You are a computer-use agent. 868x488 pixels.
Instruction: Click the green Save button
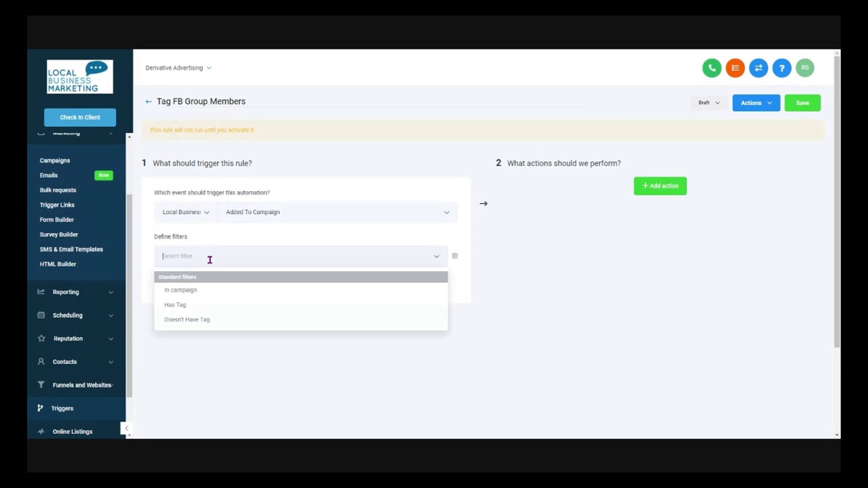point(802,103)
